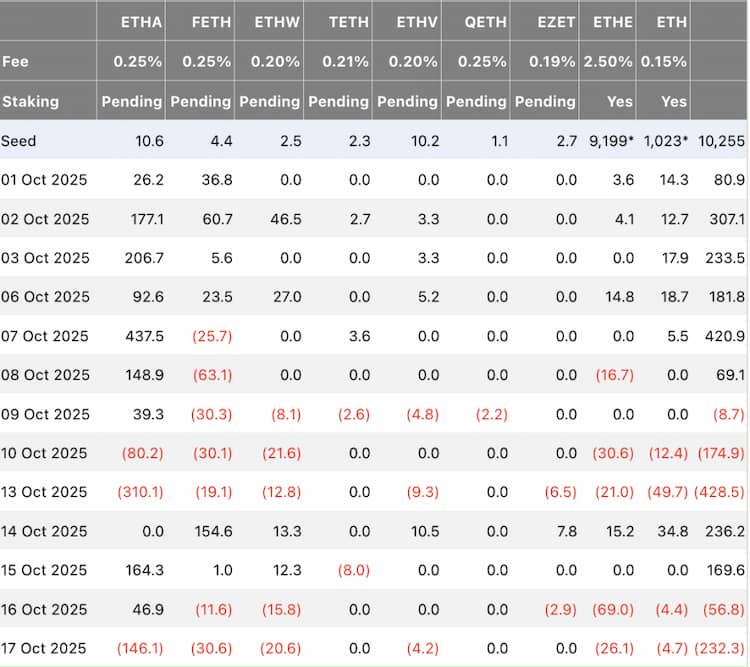Select the FETH column header
The image size is (750, 667).
point(210,21)
